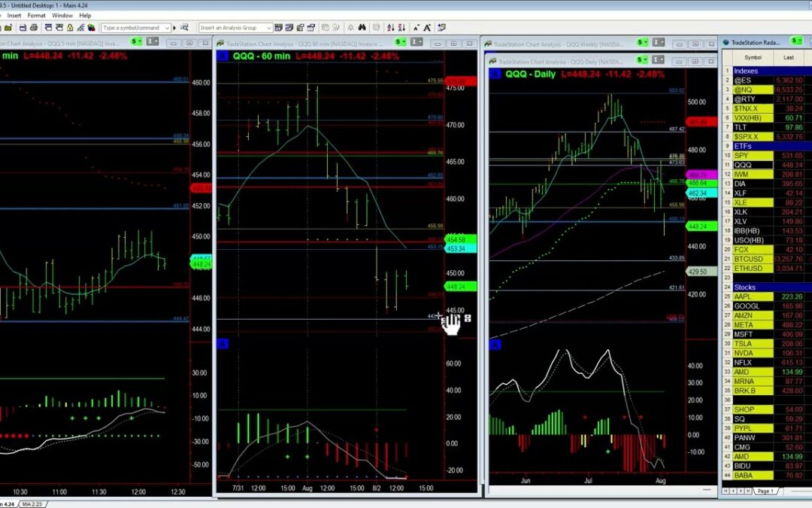The image size is (812, 508).
Task: Open green S symbol link on 60 min chart
Action: (x=400, y=41)
